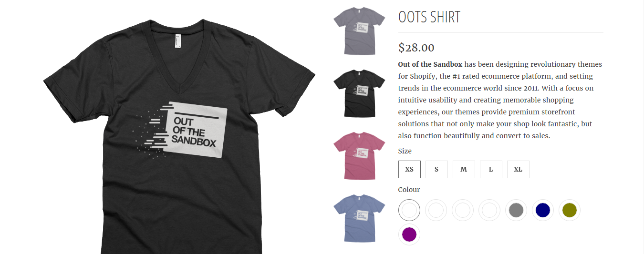644x254 pixels.
Task: Select the pink shirt thumbnail
Action: pyautogui.click(x=359, y=156)
